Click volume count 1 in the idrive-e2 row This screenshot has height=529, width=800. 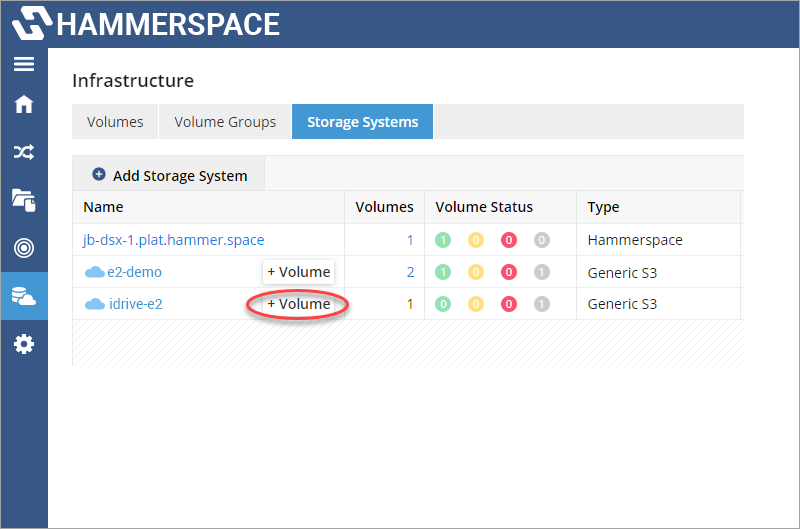tap(410, 304)
